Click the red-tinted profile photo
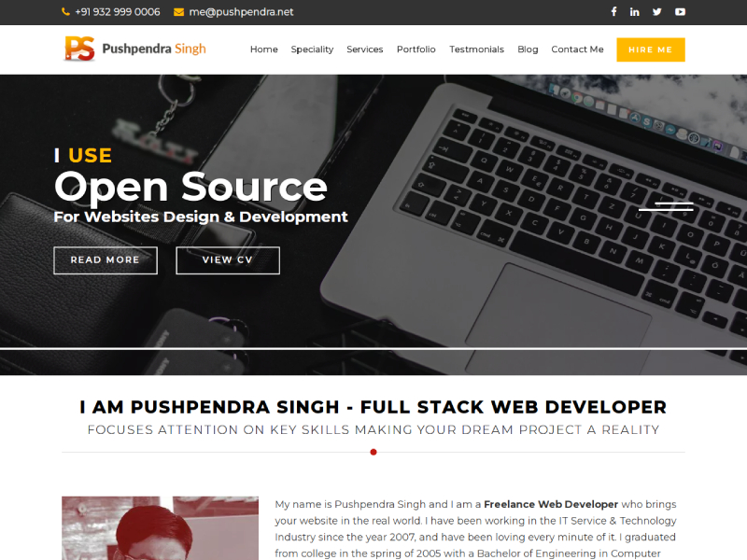Viewport: 747px width, 560px height. point(160,528)
